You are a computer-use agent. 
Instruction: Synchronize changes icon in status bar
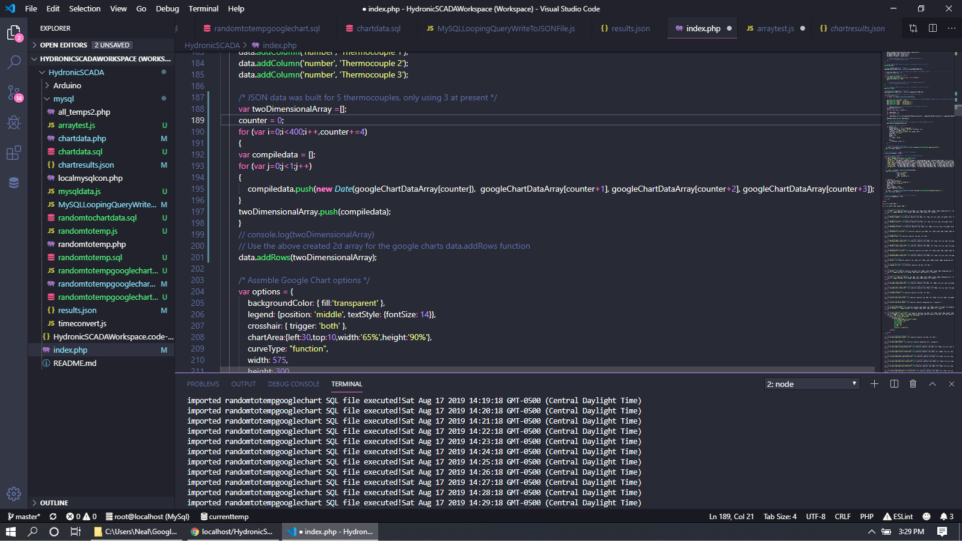[x=53, y=517]
